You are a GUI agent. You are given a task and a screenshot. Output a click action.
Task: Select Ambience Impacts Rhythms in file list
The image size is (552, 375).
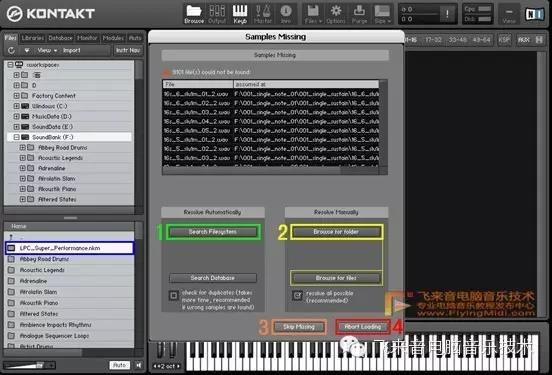pos(69,325)
